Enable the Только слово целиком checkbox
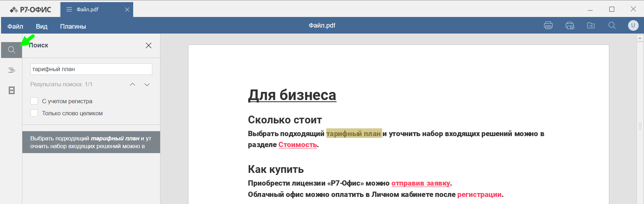This screenshot has height=204, width=644. 34,113
